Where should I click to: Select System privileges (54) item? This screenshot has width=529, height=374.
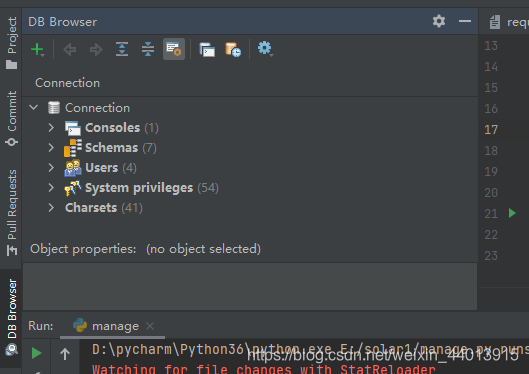pos(151,188)
